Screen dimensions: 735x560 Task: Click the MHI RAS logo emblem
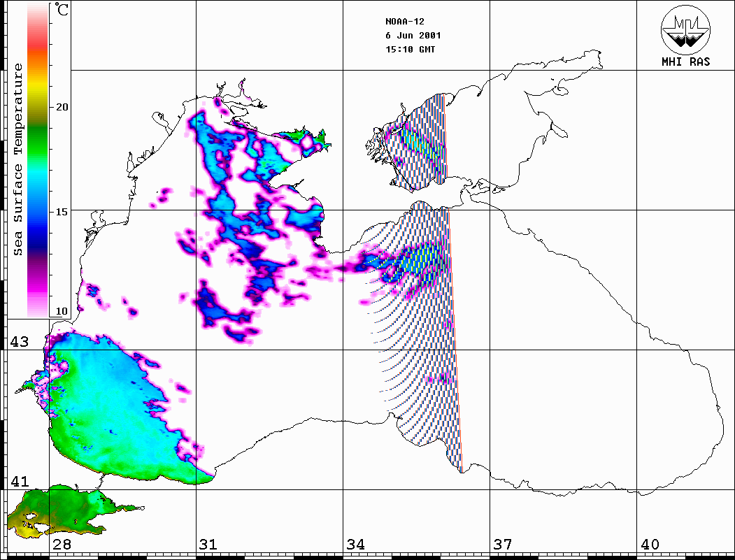click(686, 29)
